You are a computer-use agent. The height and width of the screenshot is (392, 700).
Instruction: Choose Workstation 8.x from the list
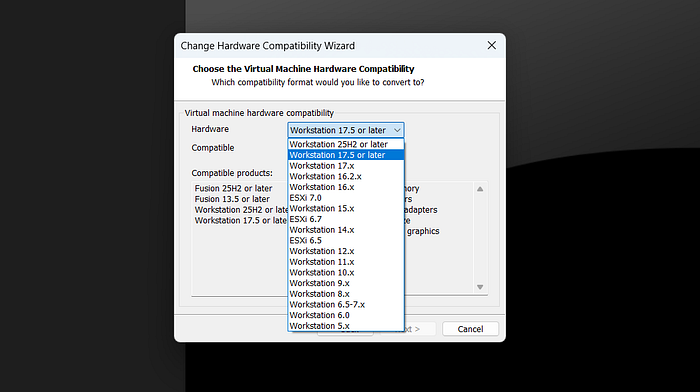point(346,294)
